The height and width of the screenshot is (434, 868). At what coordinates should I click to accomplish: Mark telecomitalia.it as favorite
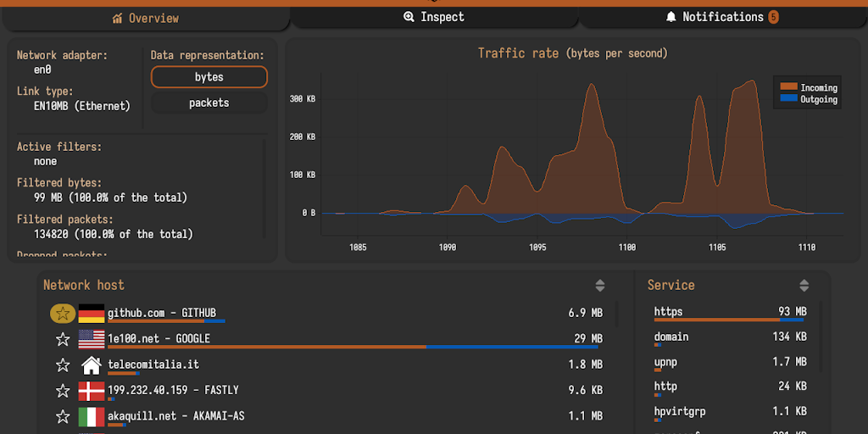[x=62, y=365]
